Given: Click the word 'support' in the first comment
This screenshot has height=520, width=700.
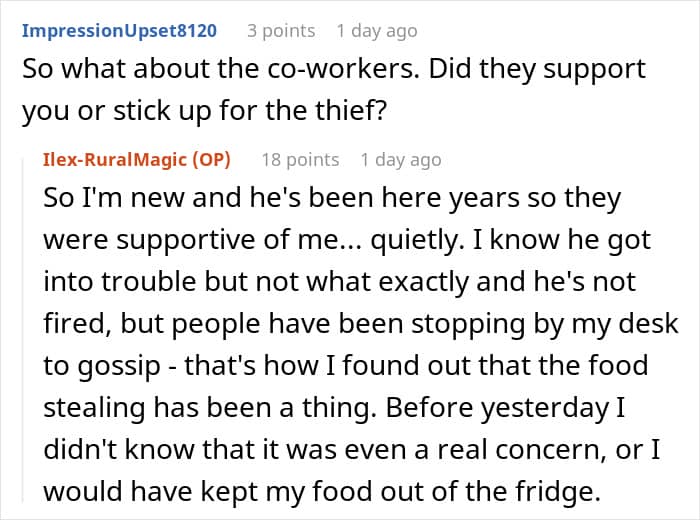Looking at the screenshot, I should [594, 71].
